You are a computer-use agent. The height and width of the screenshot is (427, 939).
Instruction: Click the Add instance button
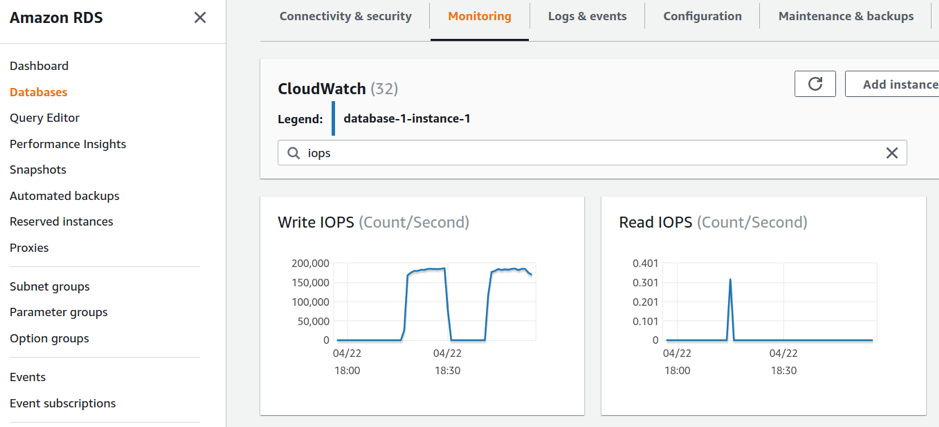[x=892, y=84]
